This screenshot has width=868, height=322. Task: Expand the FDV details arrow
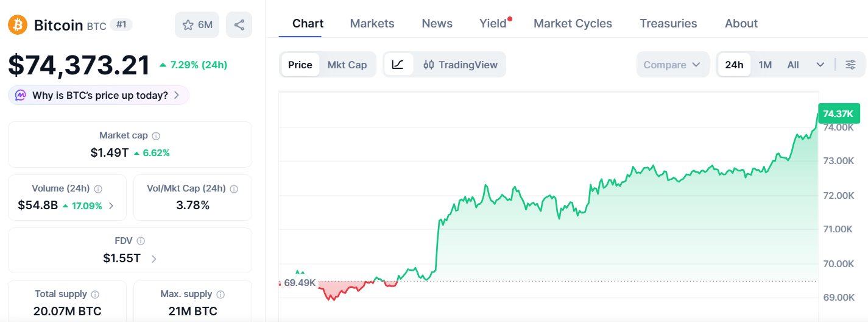point(153,259)
